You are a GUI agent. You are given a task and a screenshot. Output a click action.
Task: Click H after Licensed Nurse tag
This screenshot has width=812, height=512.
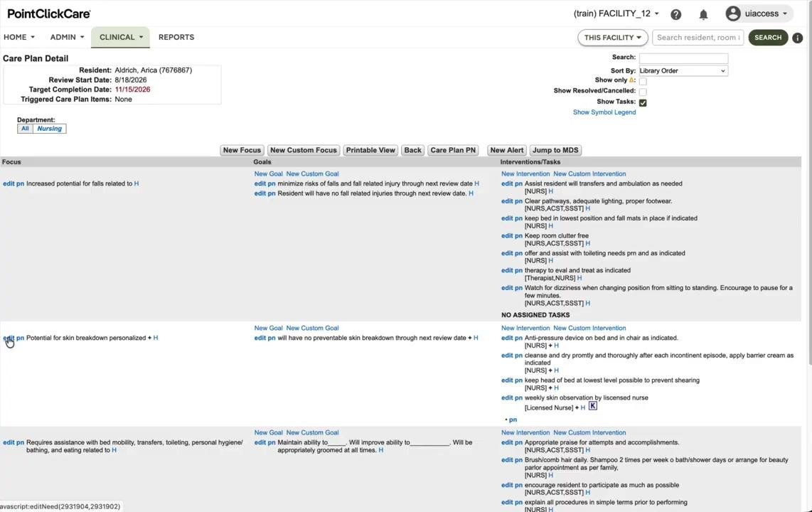pyautogui.click(x=582, y=408)
